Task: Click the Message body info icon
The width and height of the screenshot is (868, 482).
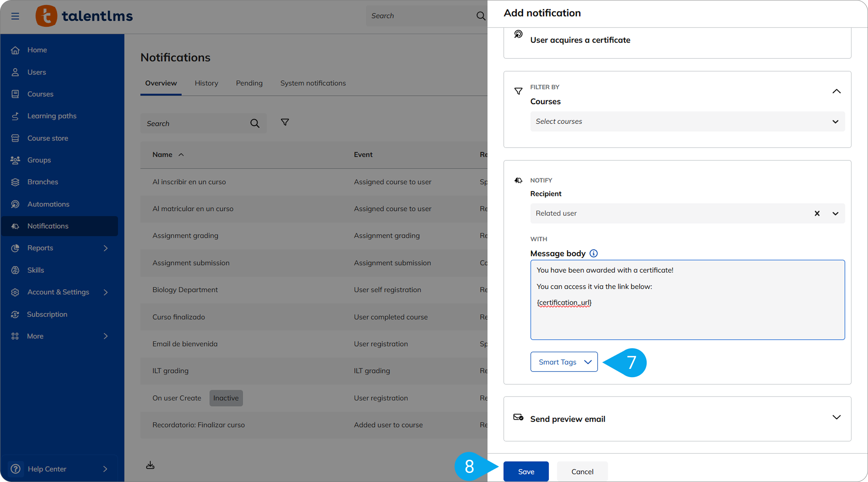Action: tap(593, 253)
